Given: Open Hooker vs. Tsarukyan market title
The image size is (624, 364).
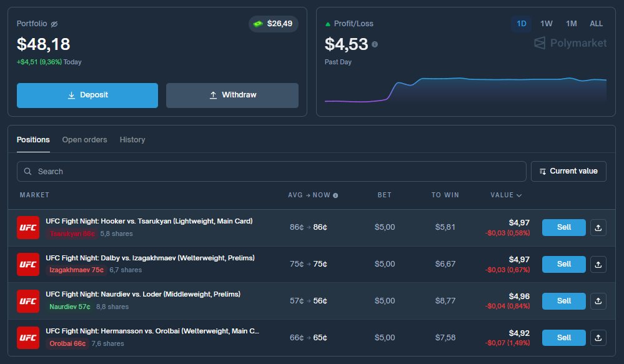Looking at the screenshot, I should [149, 221].
